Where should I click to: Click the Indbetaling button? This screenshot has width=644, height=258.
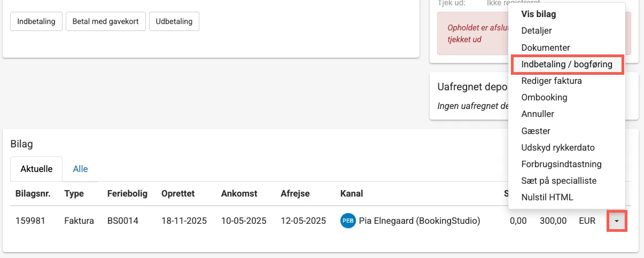pos(36,22)
